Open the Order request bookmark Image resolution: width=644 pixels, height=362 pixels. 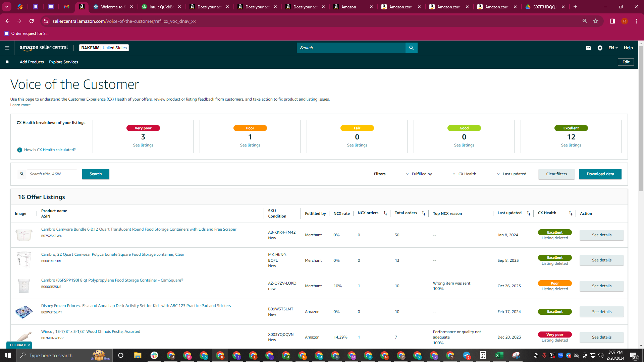tap(27, 34)
